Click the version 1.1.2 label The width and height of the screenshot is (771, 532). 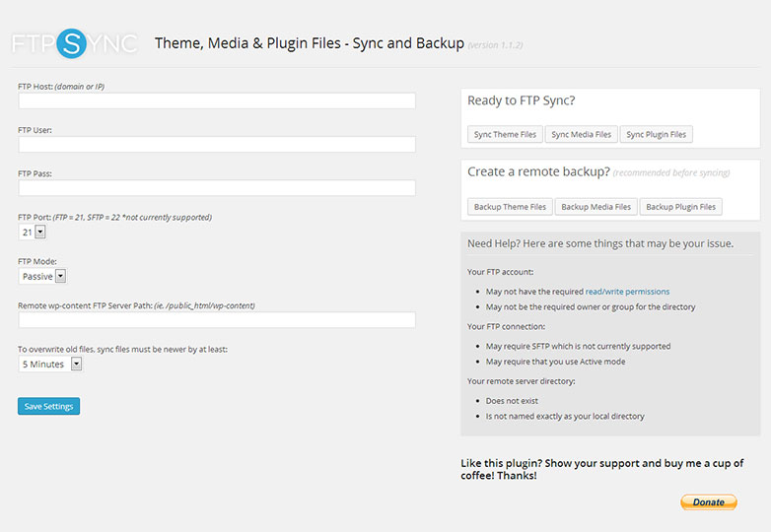click(x=495, y=45)
